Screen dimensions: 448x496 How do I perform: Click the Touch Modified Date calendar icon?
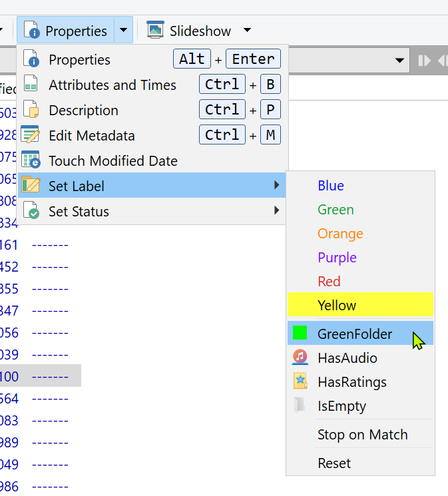[31, 159]
